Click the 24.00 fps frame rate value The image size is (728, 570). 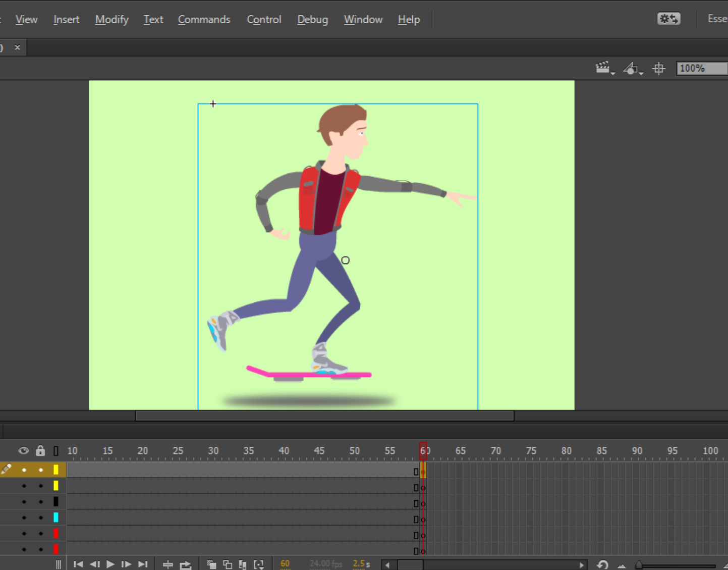[326, 563]
